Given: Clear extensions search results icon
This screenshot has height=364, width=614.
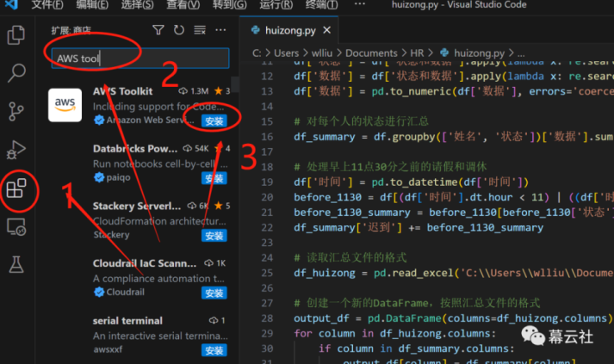Looking at the screenshot, I should click(200, 30).
